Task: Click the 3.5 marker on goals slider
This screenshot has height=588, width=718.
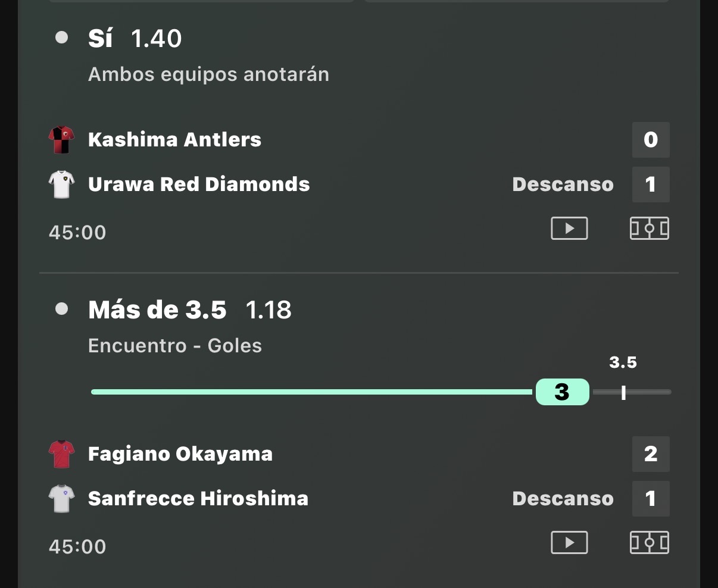Action: tap(623, 392)
